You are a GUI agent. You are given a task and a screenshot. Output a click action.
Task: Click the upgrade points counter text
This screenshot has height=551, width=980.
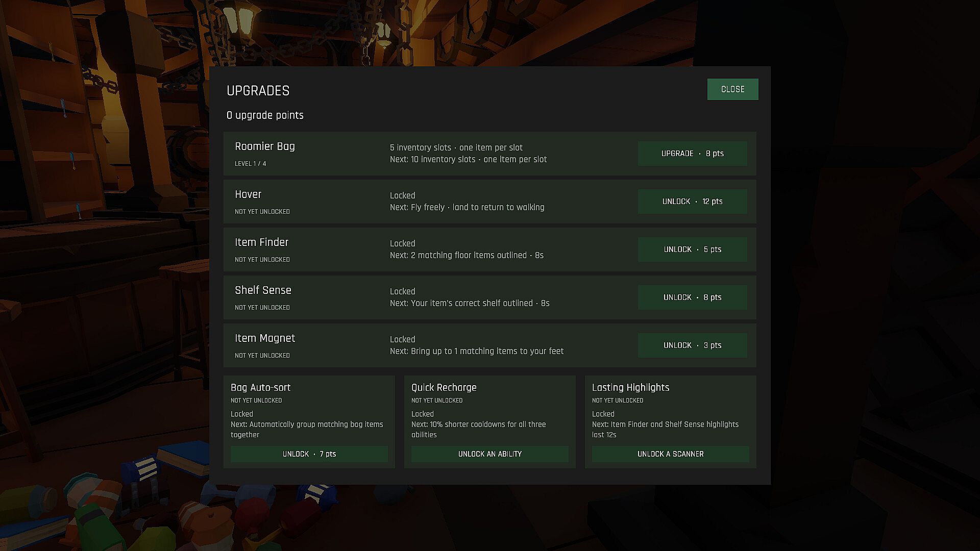[x=265, y=115]
